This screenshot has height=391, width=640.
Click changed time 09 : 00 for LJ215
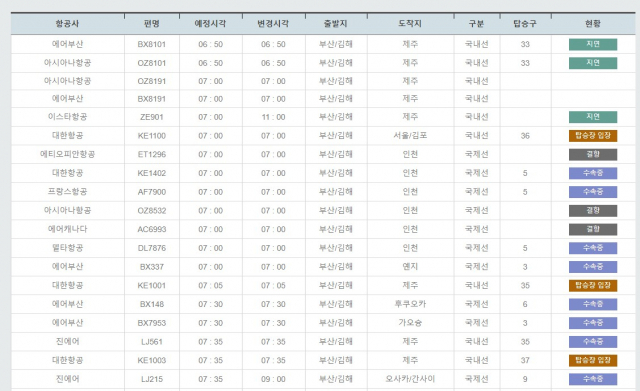tap(273, 379)
